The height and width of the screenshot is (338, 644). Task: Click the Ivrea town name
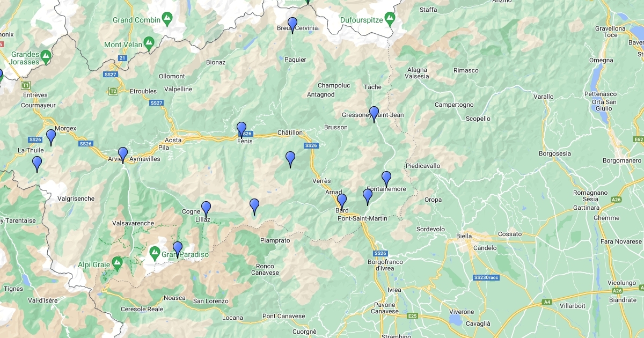pyautogui.click(x=394, y=290)
